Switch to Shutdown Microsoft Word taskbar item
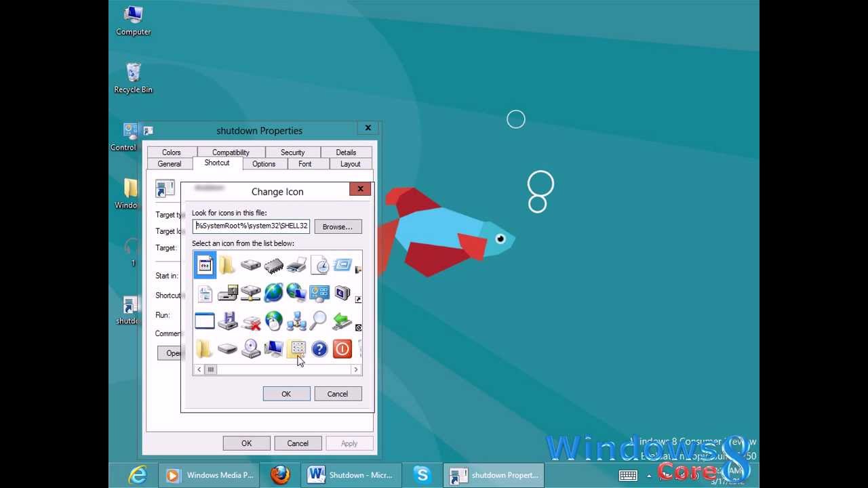 pyautogui.click(x=352, y=475)
